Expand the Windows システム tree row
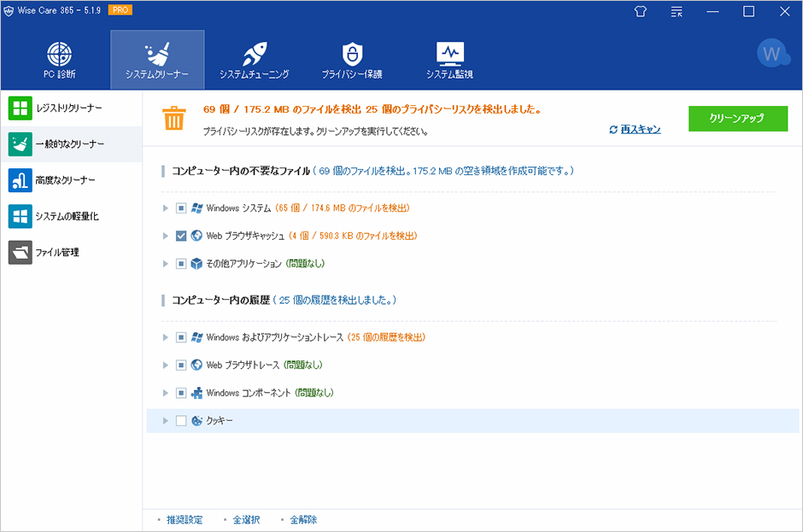Image resolution: width=803 pixels, height=532 pixels. pyautogui.click(x=165, y=208)
